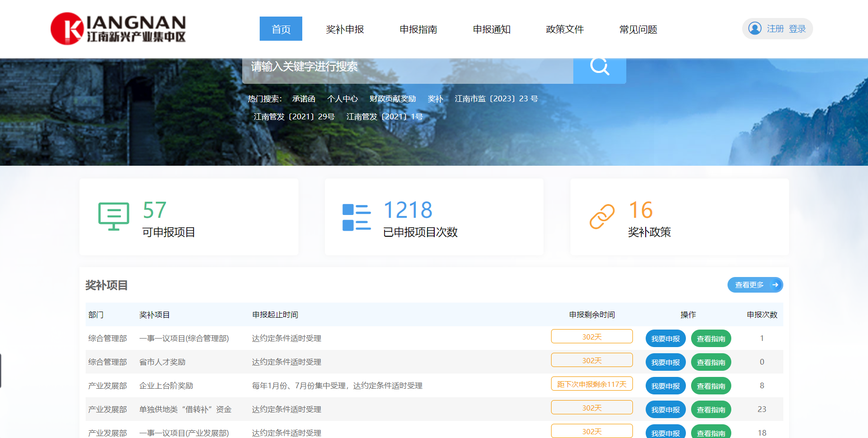Click hot search 江南市监〔2023〕23 号

(x=496, y=98)
